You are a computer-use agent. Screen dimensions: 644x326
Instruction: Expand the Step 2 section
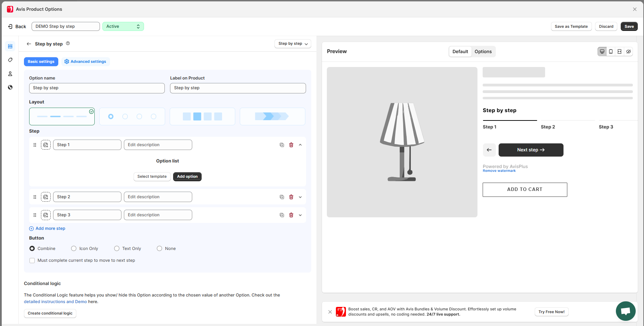pyautogui.click(x=300, y=197)
